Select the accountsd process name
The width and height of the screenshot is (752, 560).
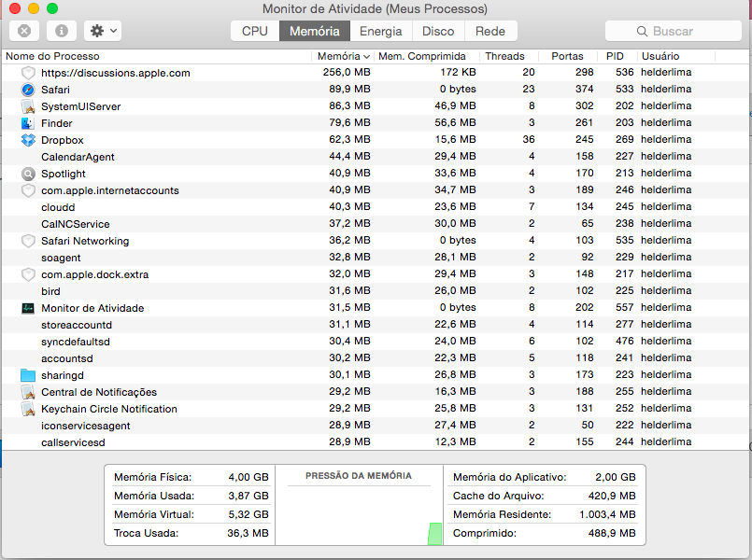coord(67,358)
